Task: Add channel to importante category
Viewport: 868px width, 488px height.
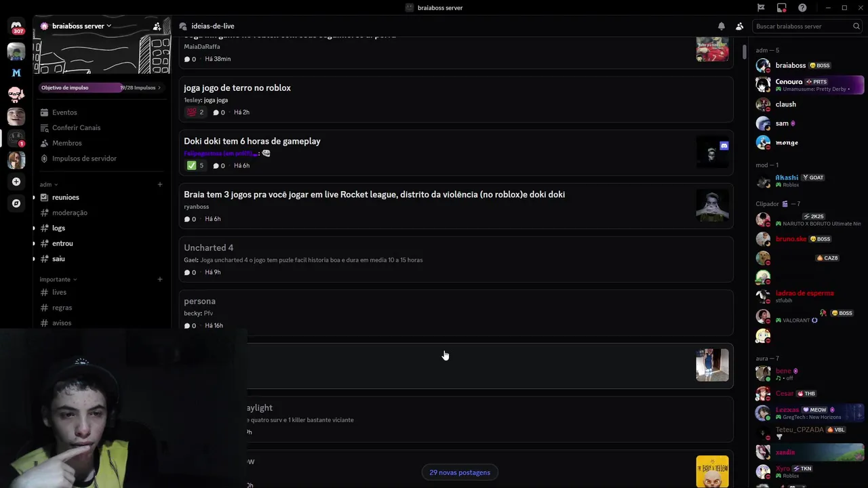Action: tap(160, 279)
